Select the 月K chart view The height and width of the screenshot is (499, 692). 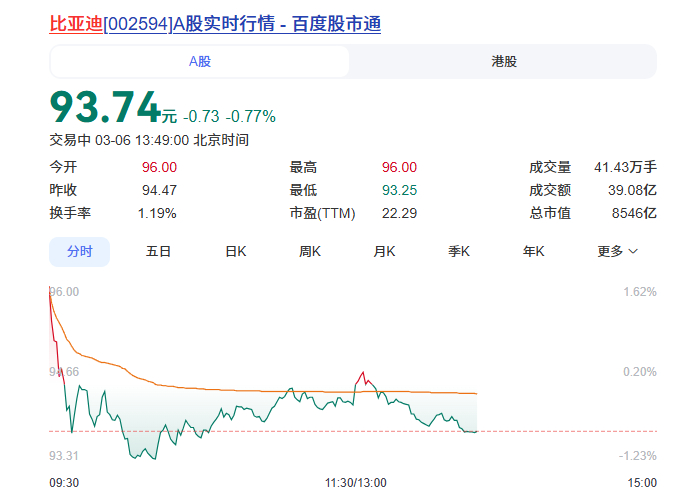click(384, 251)
